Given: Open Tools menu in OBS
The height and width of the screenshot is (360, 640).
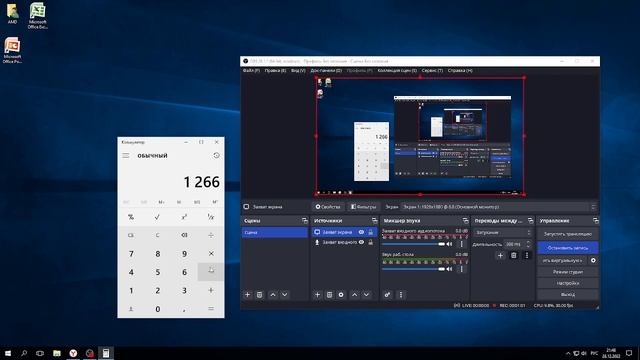Looking at the screenshot, I should click(432, 71).
